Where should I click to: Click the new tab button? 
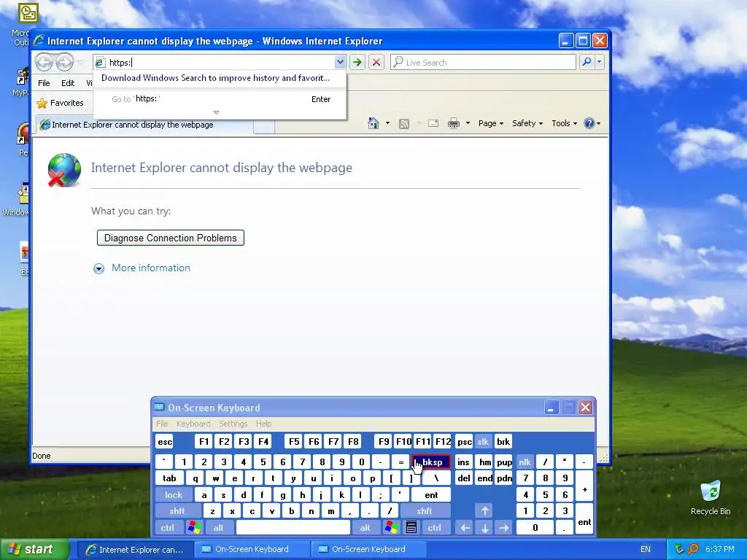click(x=264, y=125)
